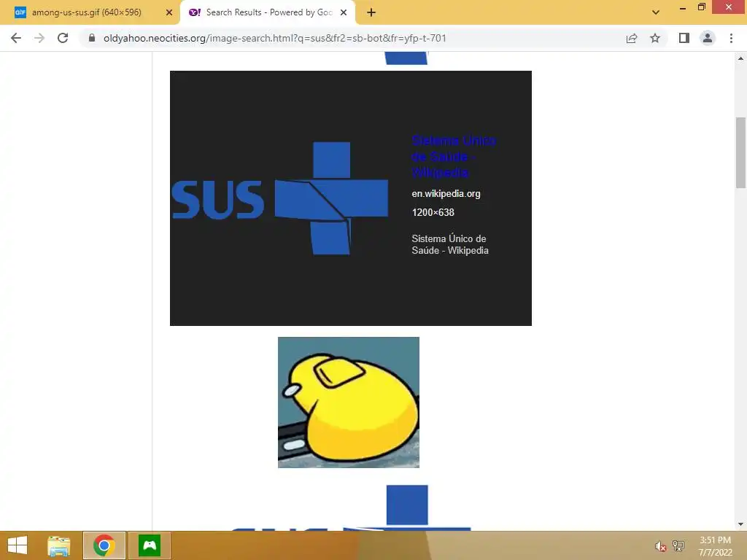Screen dimensions: 747x560
Task: Open the network status tray icon
Action: click(x=678, y=545)
